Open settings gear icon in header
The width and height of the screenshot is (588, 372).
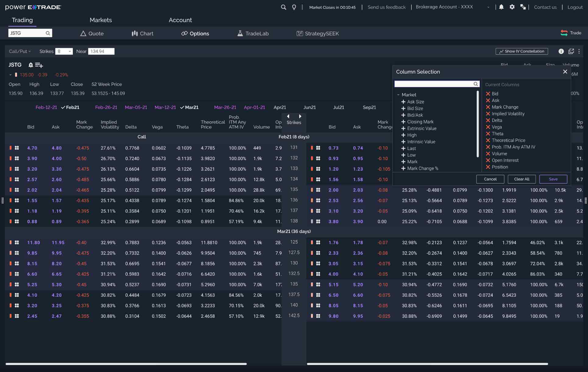pyautogui.click(x=512, y=7)
